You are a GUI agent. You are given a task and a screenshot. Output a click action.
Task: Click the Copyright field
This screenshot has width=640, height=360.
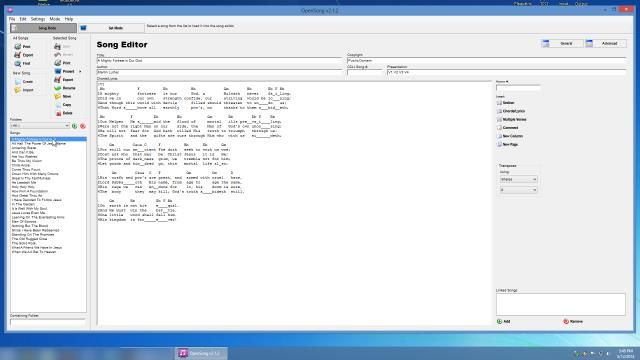pyautogui.click(x=486, y=60)
